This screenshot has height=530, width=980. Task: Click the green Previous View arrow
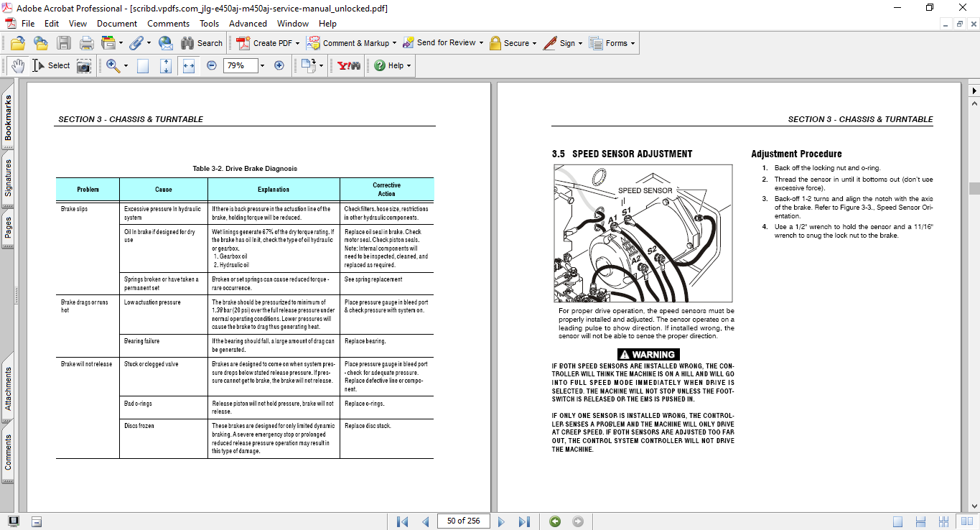(555, 521)
